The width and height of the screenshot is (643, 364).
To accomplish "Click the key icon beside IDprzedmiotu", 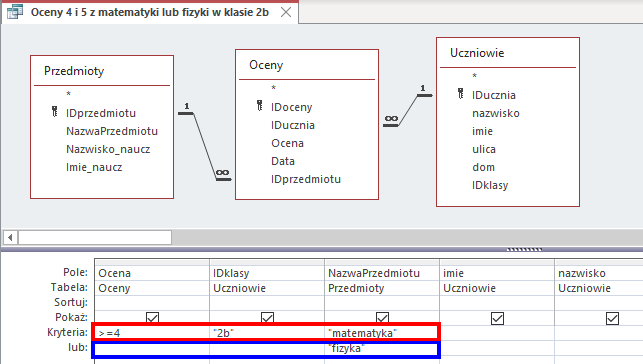I will (x=55, y=111).
